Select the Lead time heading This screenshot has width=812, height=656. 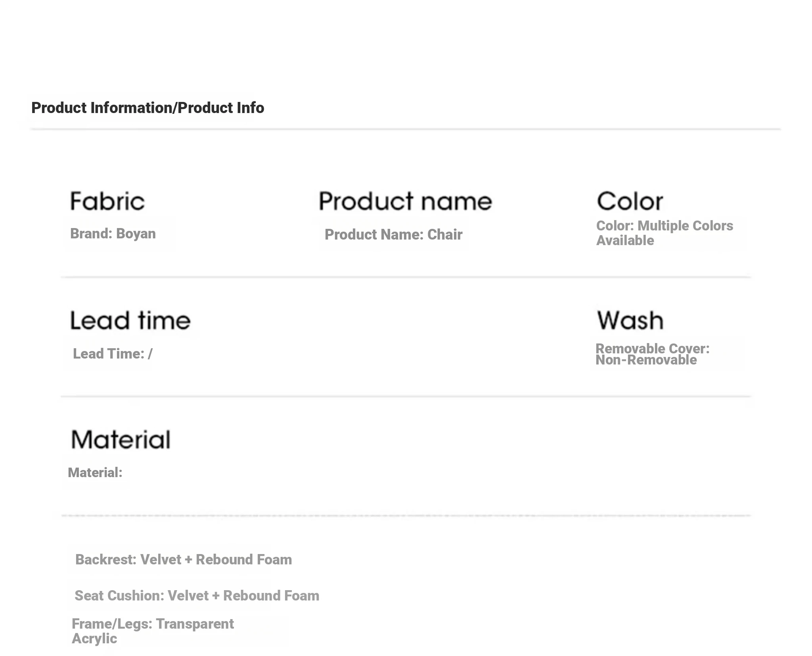(x=130, y=320)
